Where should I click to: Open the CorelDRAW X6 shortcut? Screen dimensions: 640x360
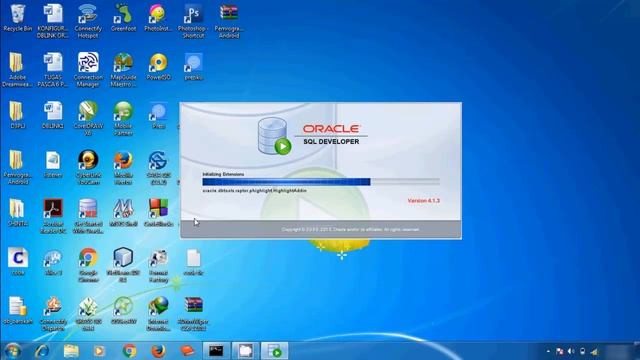click(88, 118)
